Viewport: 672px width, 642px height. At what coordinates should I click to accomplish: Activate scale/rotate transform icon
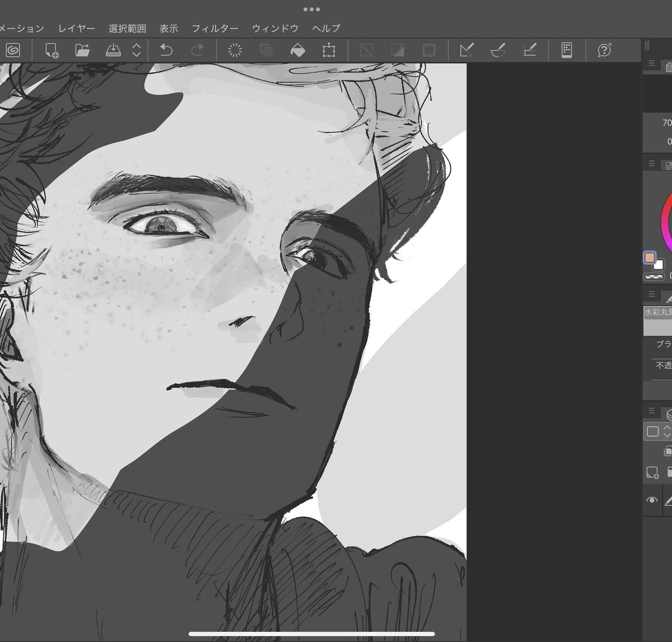tap(329, 50)
